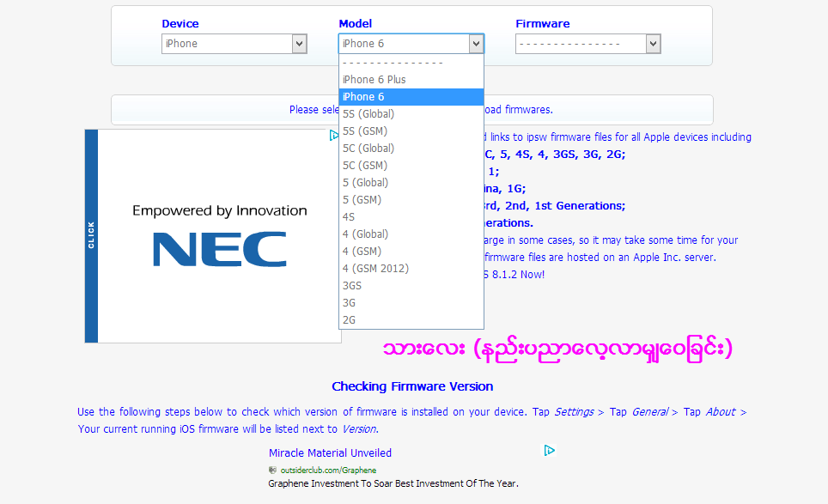Screen dimensions: 828x504
Task: Select 4 (GSM 2012) model option
Action: (x=411, y=269)
